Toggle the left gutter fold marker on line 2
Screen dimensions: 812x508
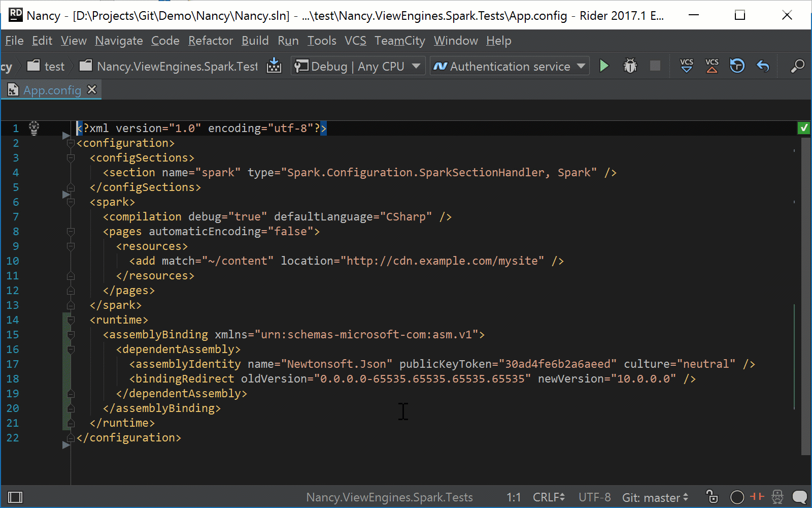71,144
